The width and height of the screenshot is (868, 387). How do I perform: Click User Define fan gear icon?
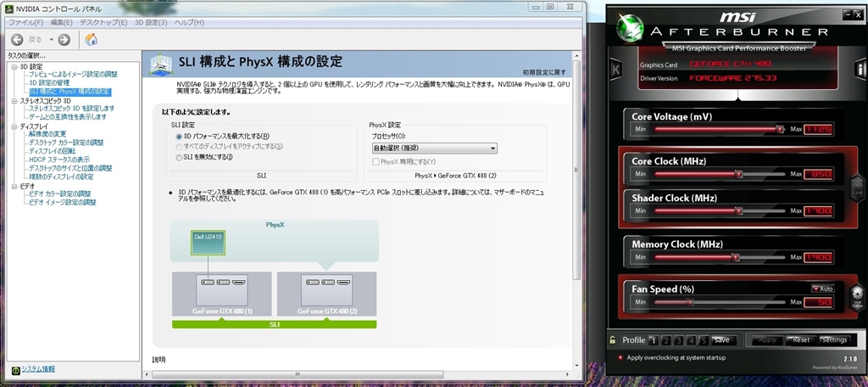tap(857, 297)
